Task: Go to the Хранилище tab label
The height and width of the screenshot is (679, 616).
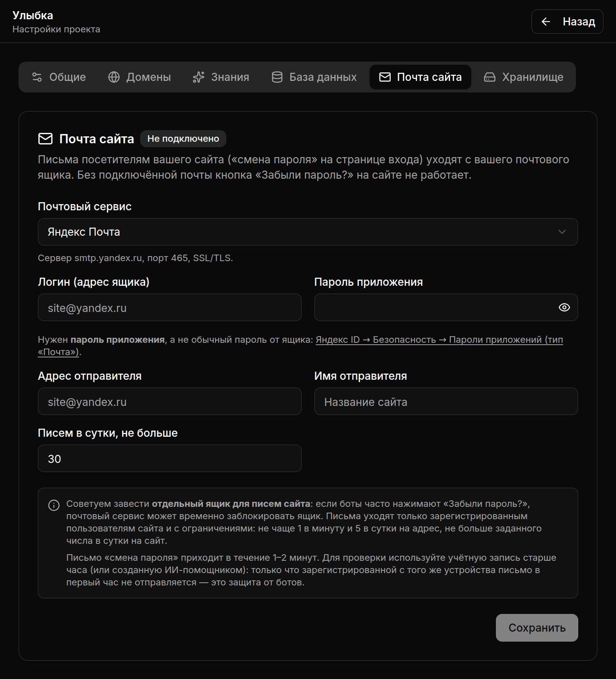Action: coord(533,77)
